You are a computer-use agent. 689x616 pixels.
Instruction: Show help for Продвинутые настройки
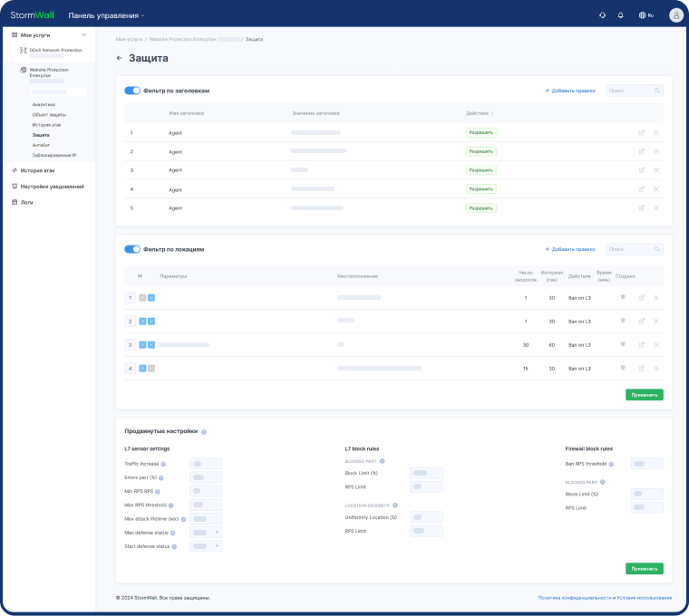coord(204,432)
